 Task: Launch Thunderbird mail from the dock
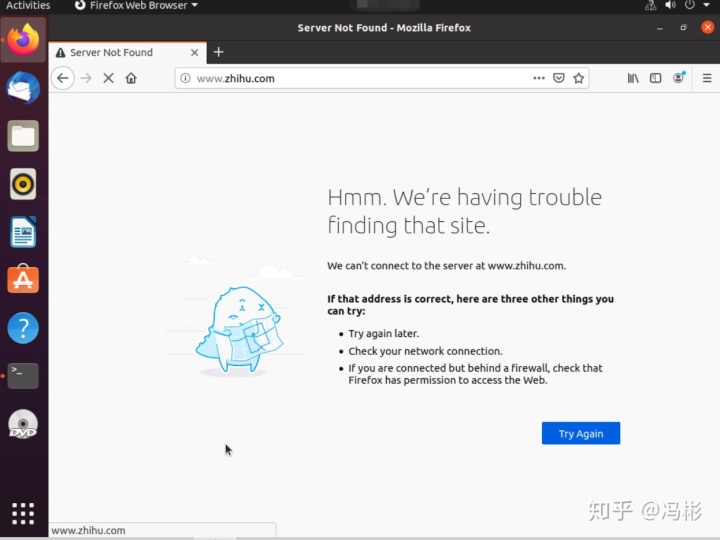click(x=23, y=88)
